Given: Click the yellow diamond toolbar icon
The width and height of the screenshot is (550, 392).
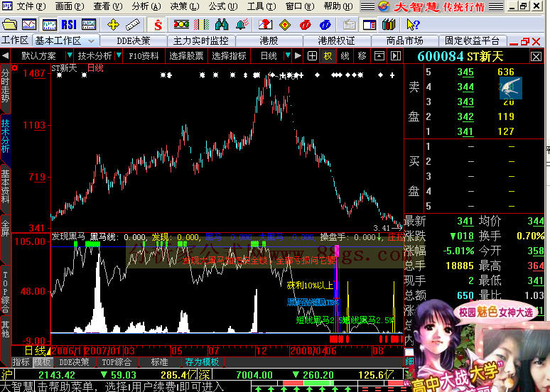Looking at the screenshot, I should [x=285, y=25].
